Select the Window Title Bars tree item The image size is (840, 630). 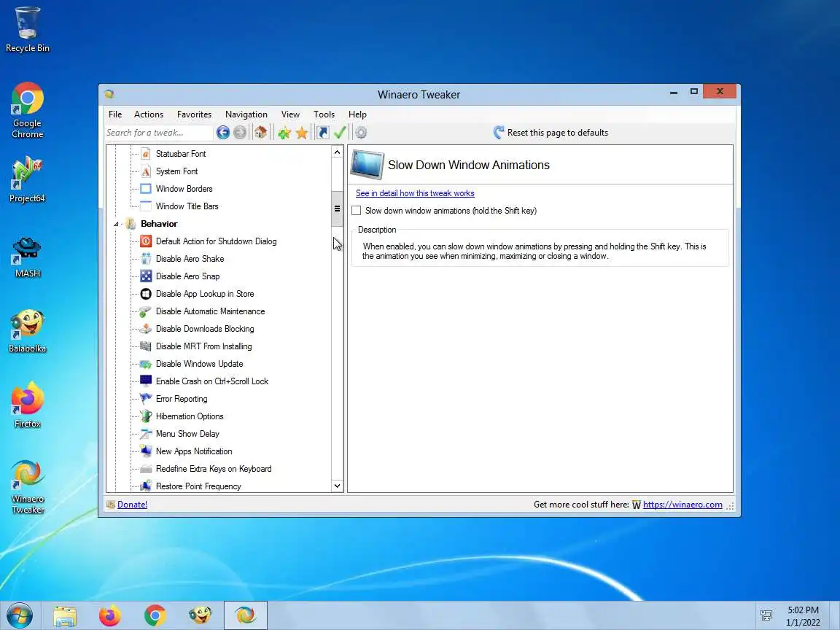[187, 206]
